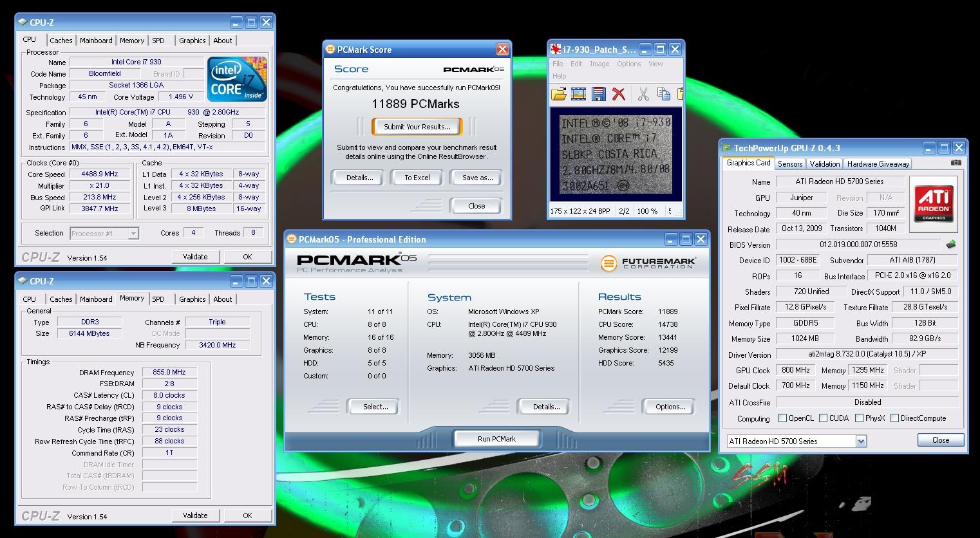
Task: Open the slideshow filmstrip icon in image viewer
Action: (x=578, y=95)
